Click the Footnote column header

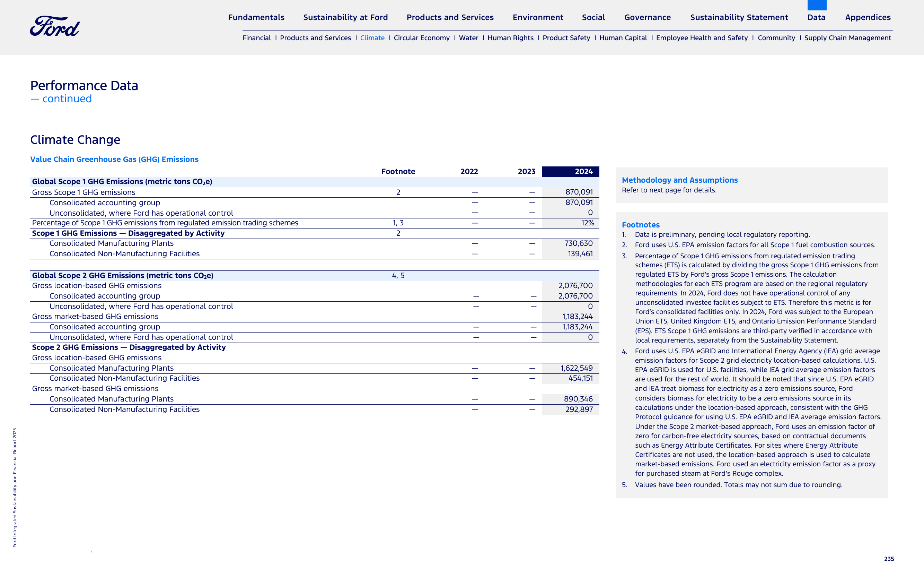(x=398, y=172)
